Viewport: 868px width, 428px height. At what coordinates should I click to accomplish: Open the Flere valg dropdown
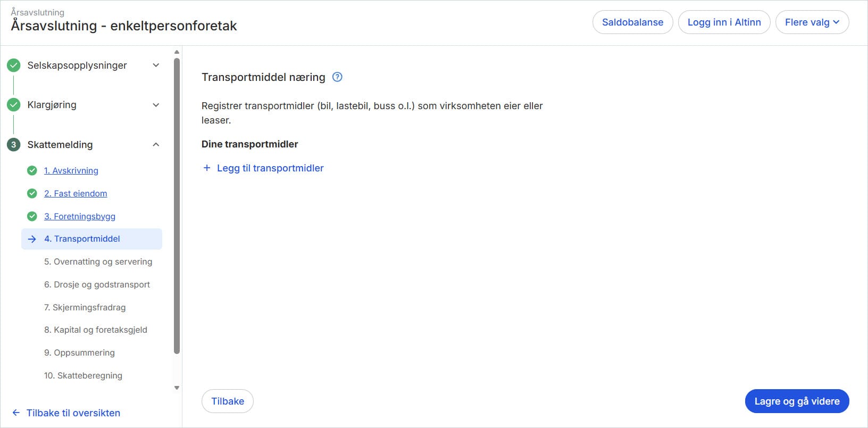click(812, 22)
